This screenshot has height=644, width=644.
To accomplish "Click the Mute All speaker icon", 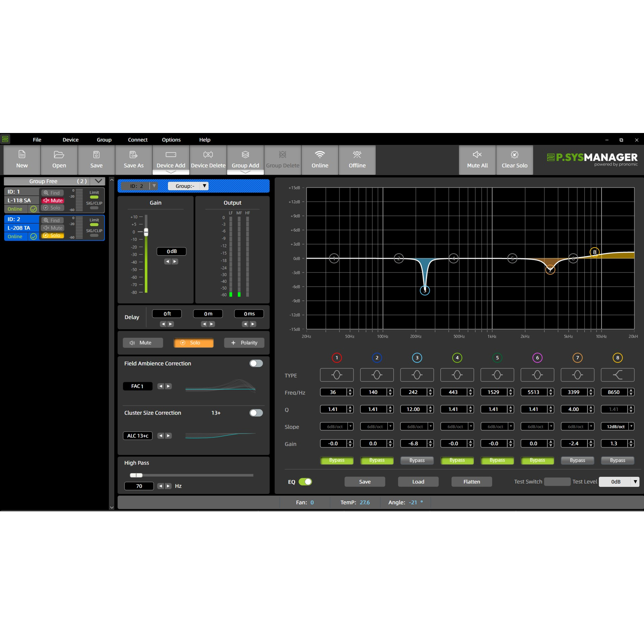I will 477,155.
